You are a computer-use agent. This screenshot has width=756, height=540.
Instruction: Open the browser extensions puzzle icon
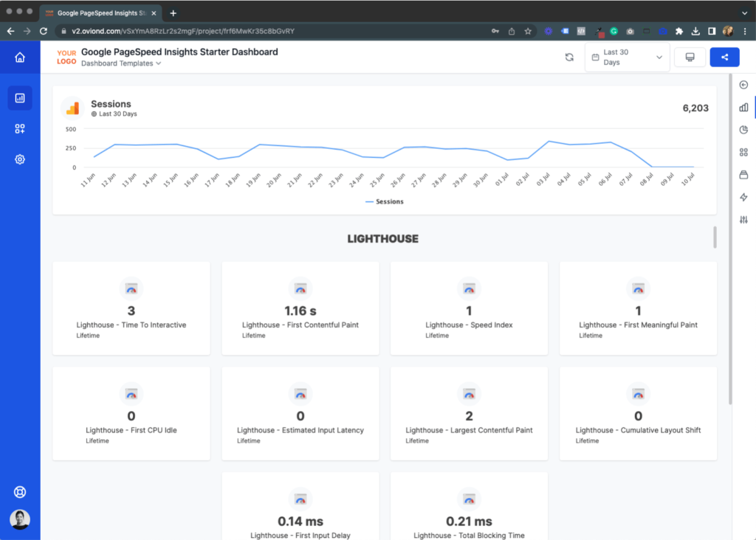click(x=679, y=31)
